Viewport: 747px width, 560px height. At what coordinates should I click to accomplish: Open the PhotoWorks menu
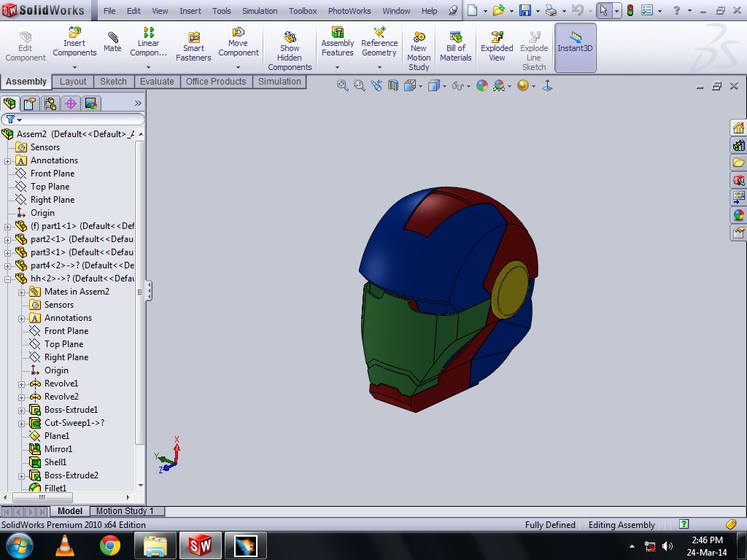pos(349,11)
